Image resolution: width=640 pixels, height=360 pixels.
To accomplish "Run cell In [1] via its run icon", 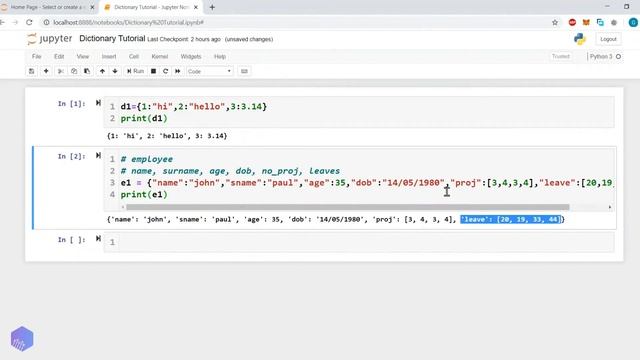I will tap(98, 103).
